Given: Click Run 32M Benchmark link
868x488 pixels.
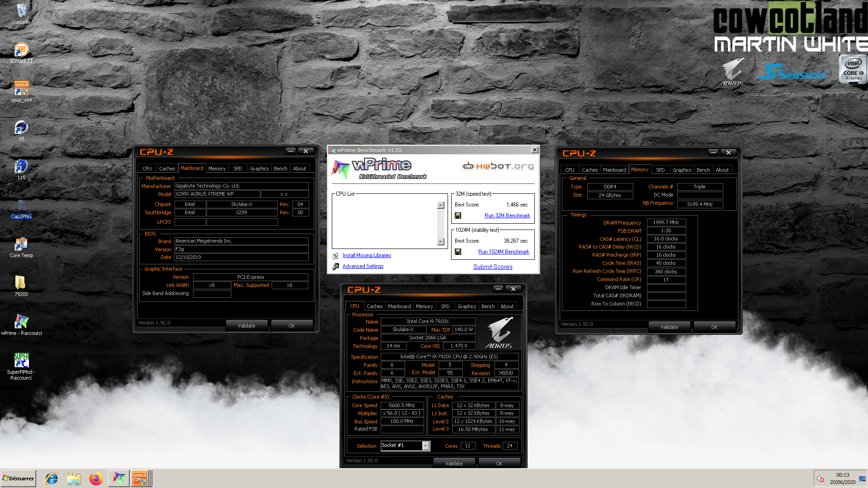Looking at the screenshot, I should (x=507, y=216).
